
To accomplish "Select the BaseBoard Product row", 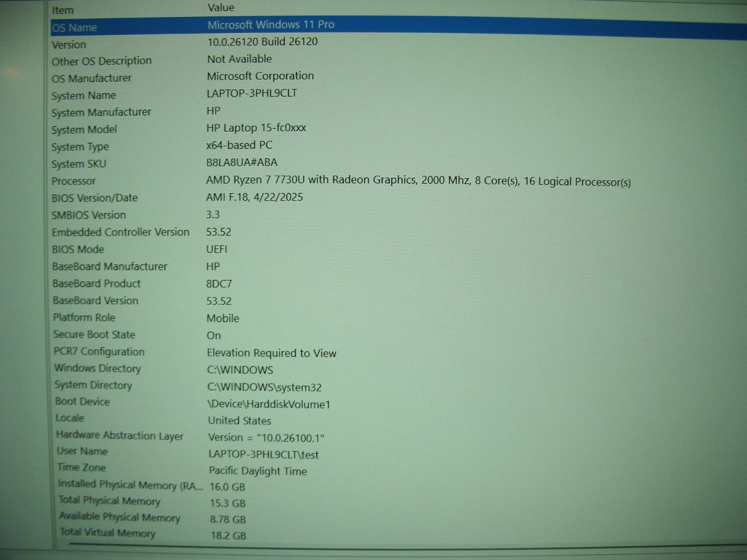I will tap(96, 283).
